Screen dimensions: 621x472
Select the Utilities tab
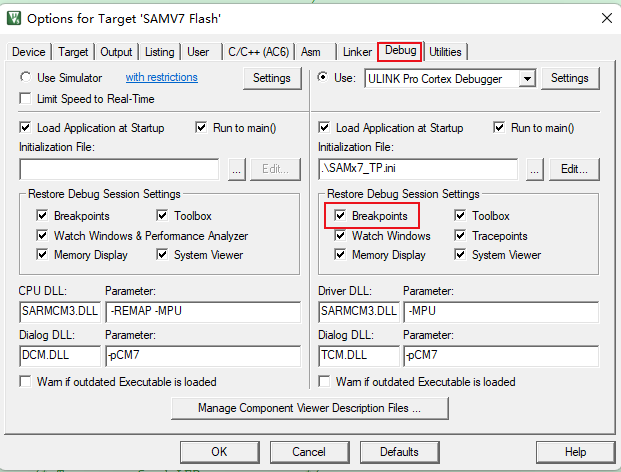click(445, 52)
